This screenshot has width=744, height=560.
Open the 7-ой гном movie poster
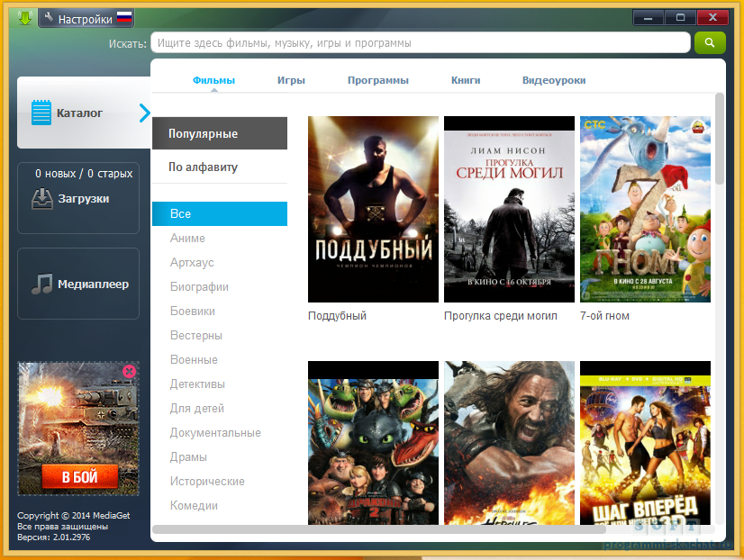point(645,209)
